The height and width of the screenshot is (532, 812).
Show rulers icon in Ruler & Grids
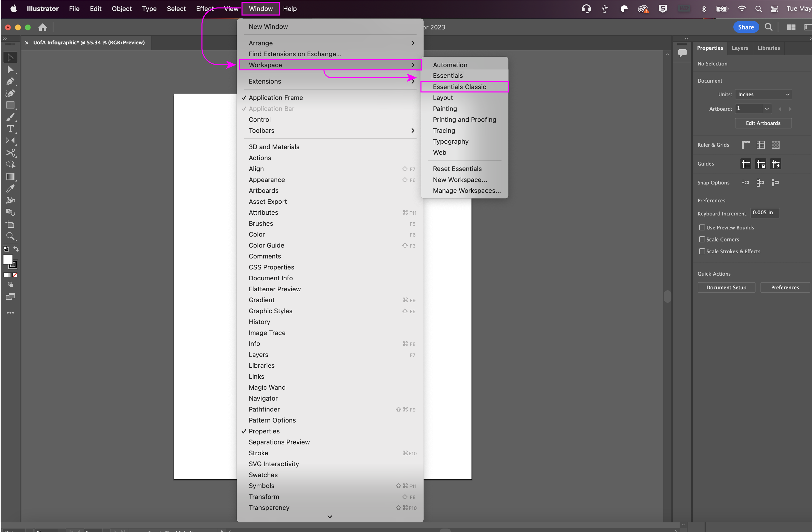[x=745, y=145]
